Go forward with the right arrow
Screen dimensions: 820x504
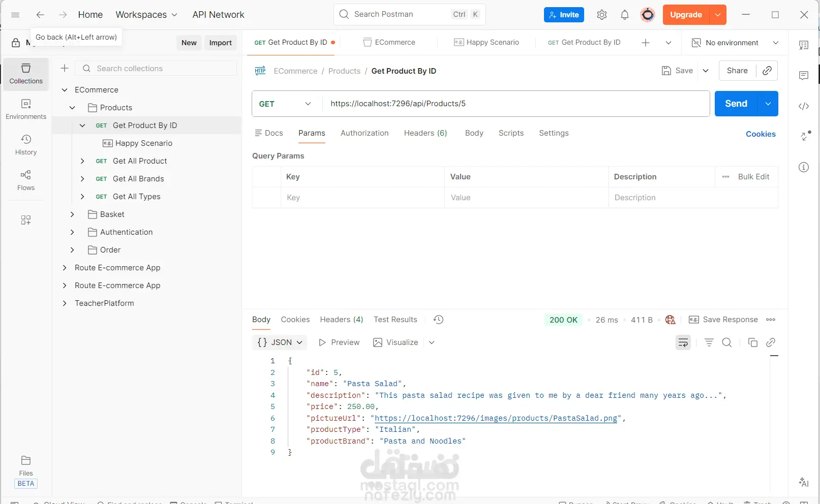63,15
